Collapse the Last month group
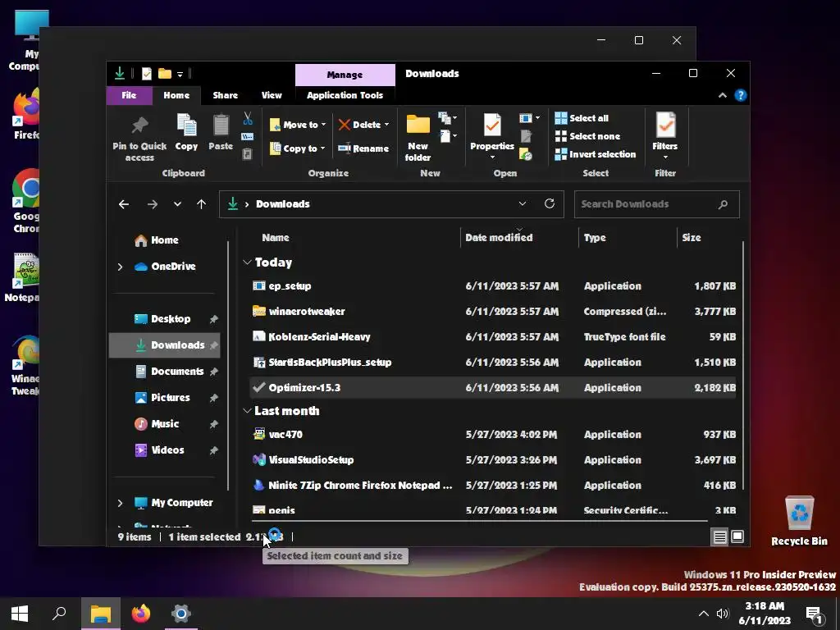Image resolution: width=840 pixels, height=630 pixels. point(247,411)
